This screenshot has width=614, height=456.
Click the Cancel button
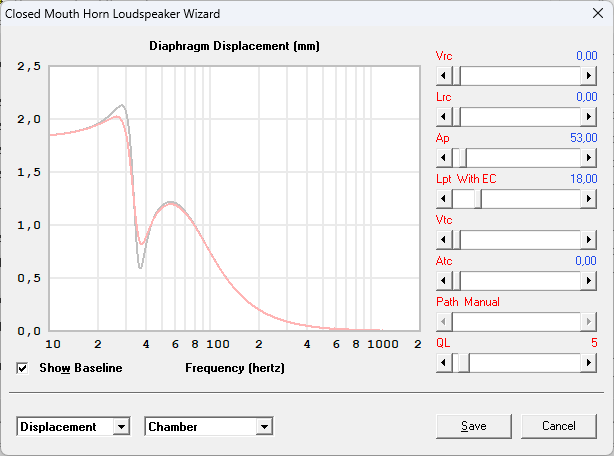[559, 426]
